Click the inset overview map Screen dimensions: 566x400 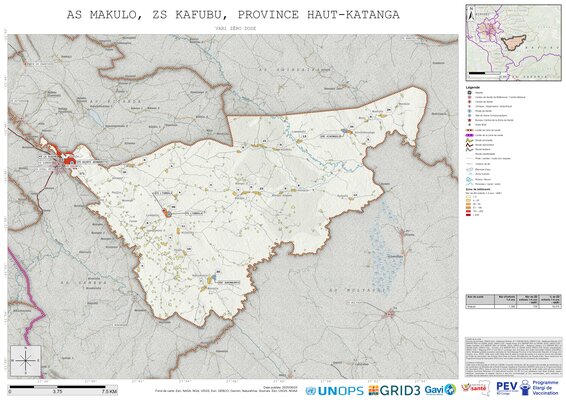[x=513, y=42]
